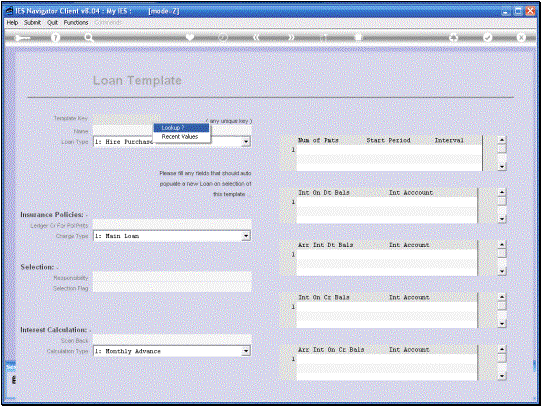This screenshot has width=541, height=406.
Task: Open help with the question mark icon
Action: 55,38
